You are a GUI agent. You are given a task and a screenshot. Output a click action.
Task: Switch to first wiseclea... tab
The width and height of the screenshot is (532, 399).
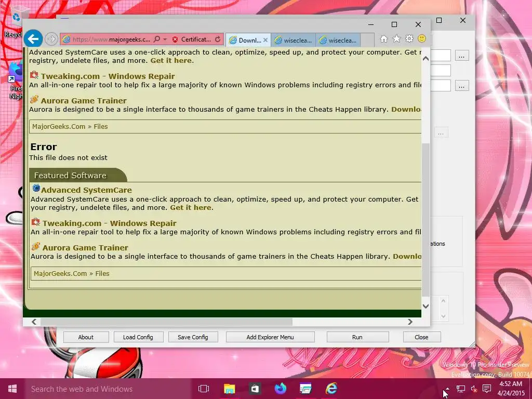(x=293, y=41)
